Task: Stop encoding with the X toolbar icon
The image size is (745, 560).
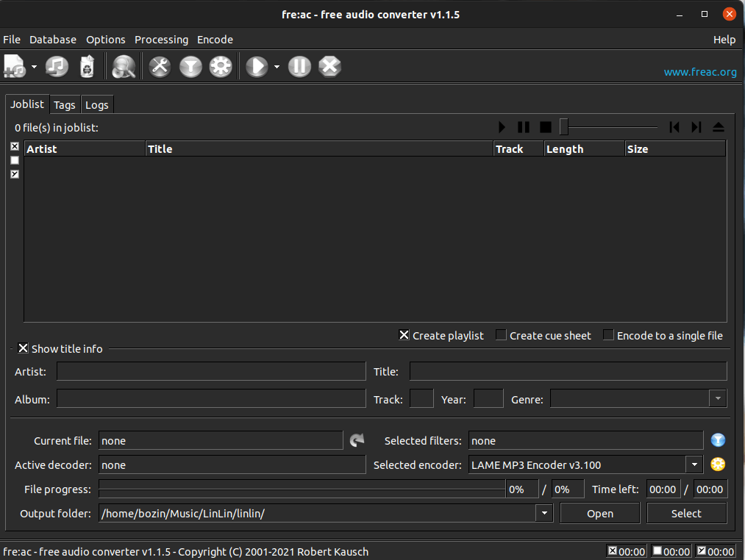Action: click(x=330, y=67)
